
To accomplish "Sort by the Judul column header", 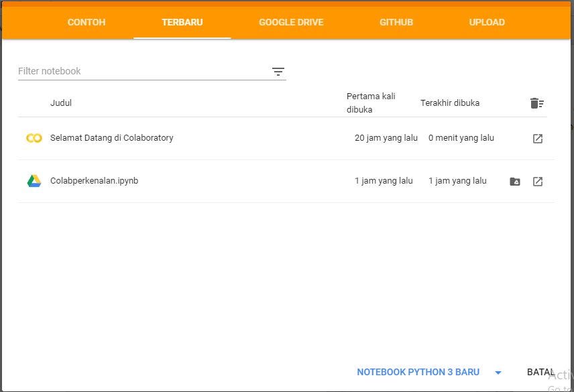I will 61,103.
